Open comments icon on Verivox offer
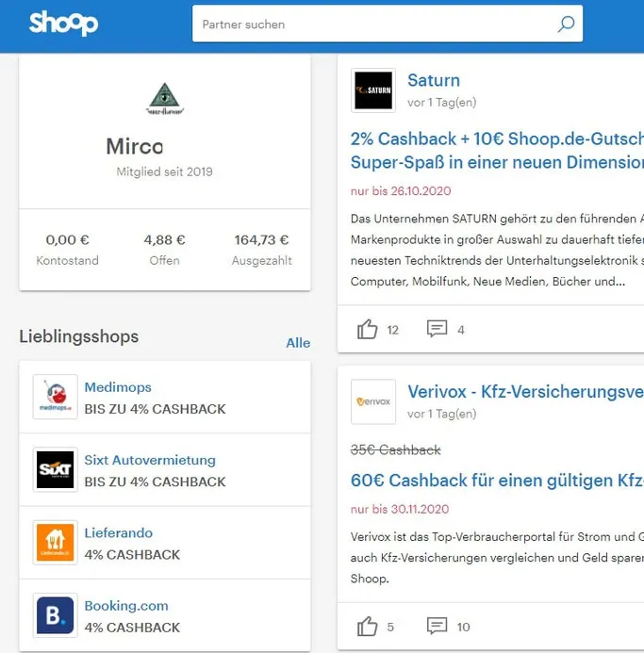The width and height of the screenshot is (644, 653). pos(437,626)
